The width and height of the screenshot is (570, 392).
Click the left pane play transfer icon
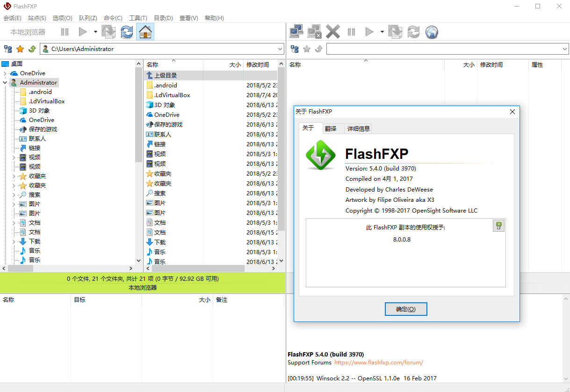[83, 32]
